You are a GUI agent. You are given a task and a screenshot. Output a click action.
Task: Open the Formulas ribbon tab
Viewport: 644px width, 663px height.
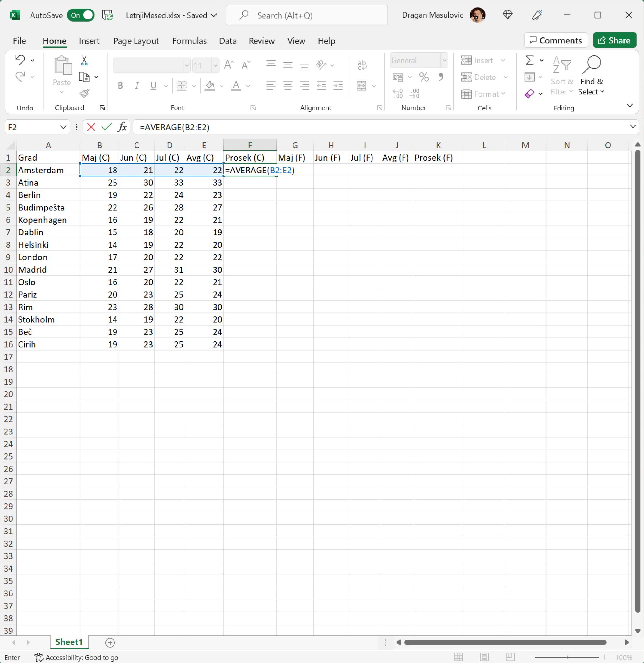(189, 41)
